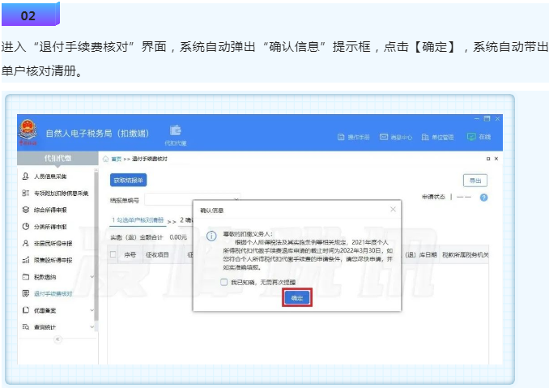
Task: Open 专项附加扣除信息采集 in sidebar
Action: pos(55,193)
